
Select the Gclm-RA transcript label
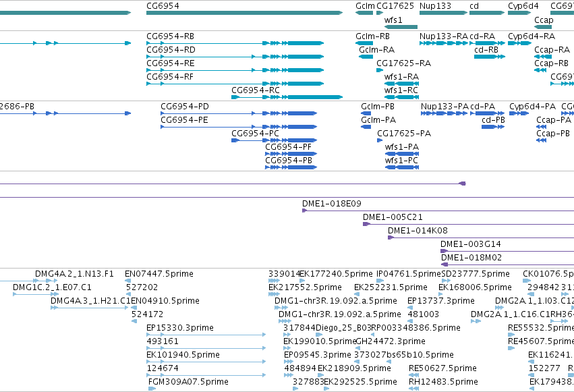click(376, 50)
